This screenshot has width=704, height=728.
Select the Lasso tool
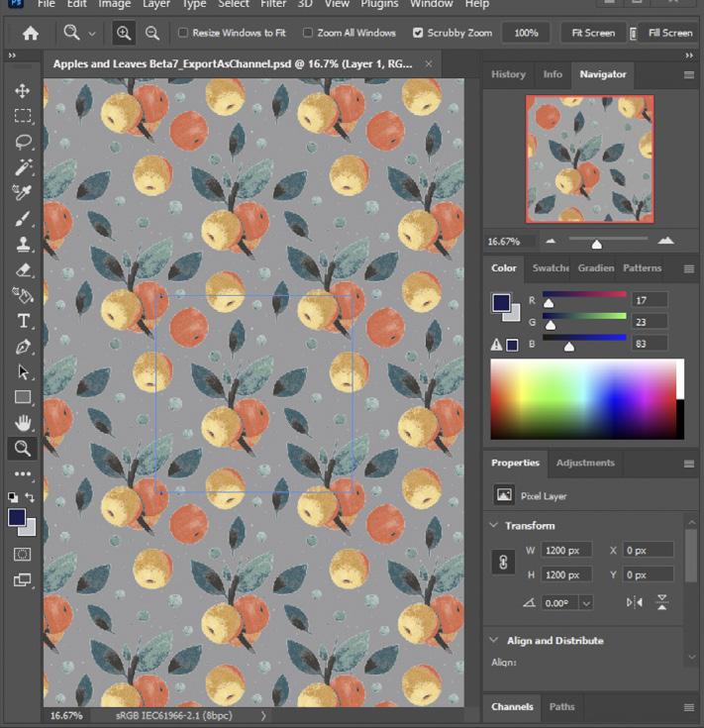coord(23,142)
